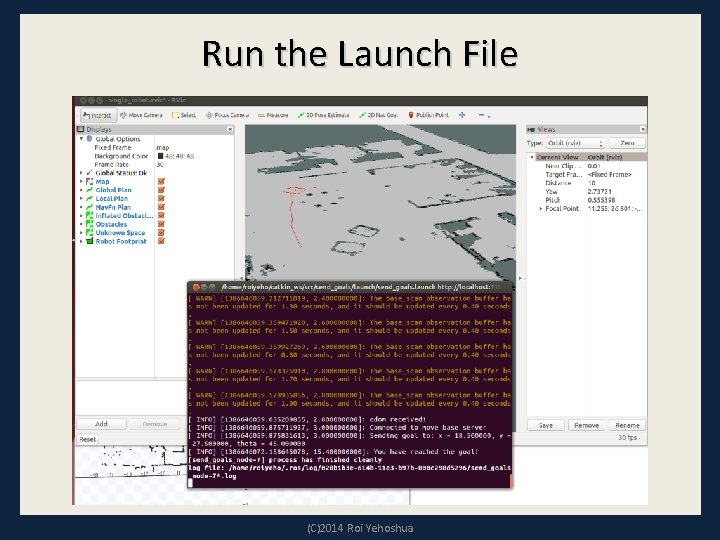Image resolution: width=720 pixels, height=540 pixels.
Task: Select the Move Camera tool
Action: (141, 115)
